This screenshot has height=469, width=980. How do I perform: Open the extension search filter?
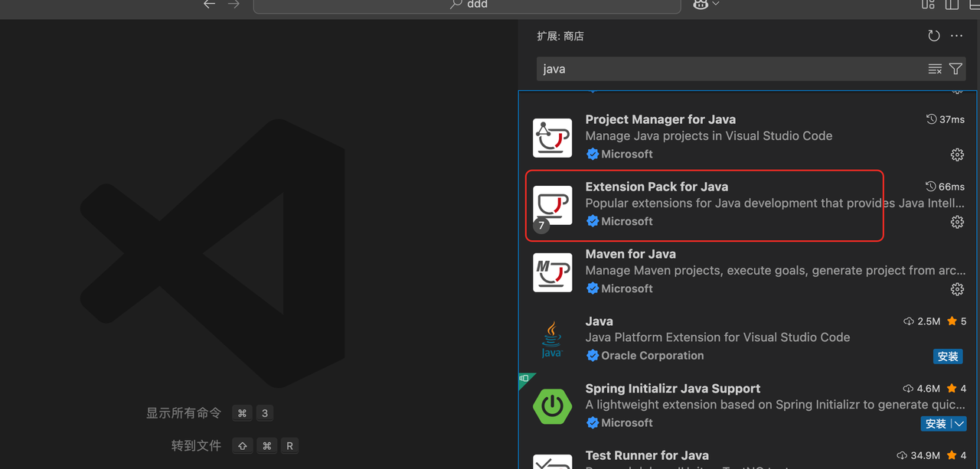click(x=955, y=69)
